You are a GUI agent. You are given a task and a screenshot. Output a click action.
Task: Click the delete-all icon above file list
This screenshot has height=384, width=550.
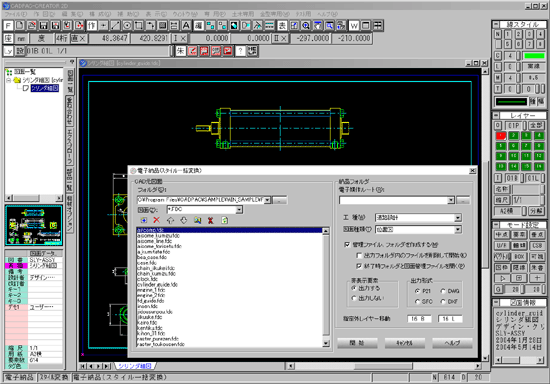210,220
